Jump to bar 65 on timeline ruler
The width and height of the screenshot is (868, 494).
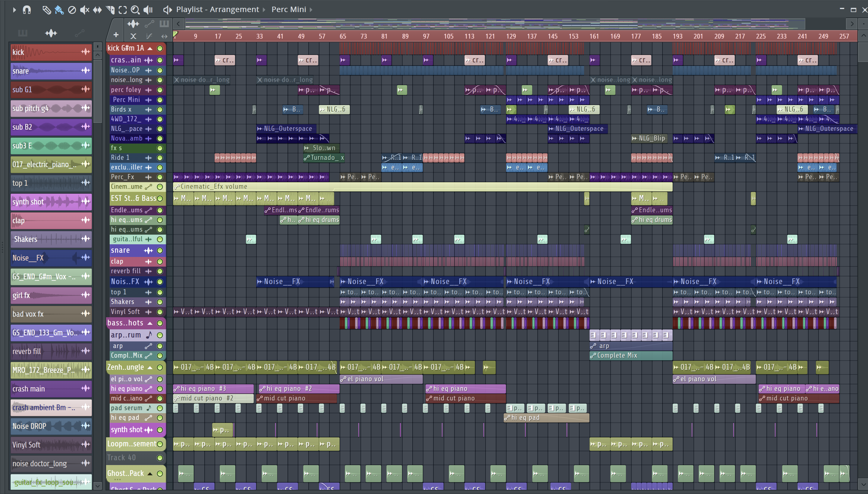[x=343, y=36]
